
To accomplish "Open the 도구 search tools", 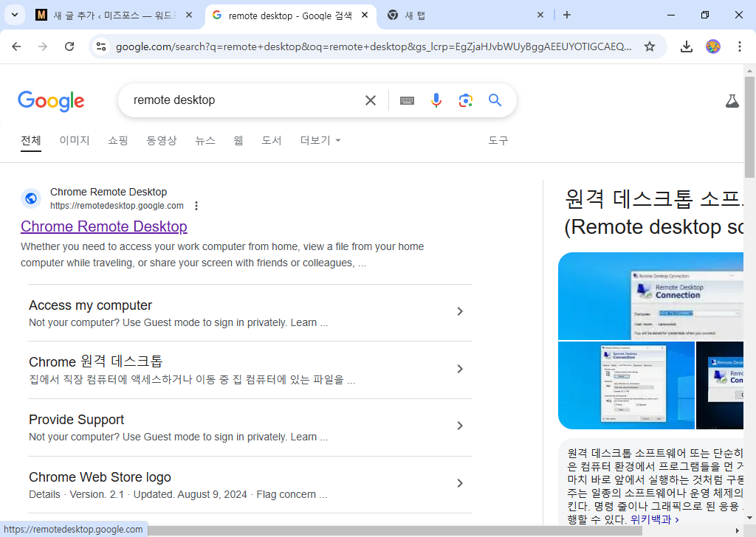I will click(498, 140).
